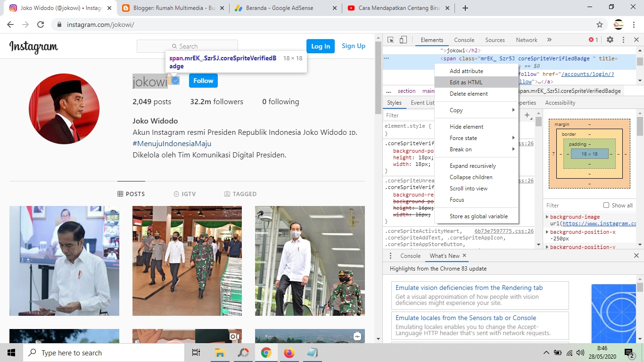Open the video post of Jokowi reading paper
Screen dimensions: 644x362
[64, 261]
